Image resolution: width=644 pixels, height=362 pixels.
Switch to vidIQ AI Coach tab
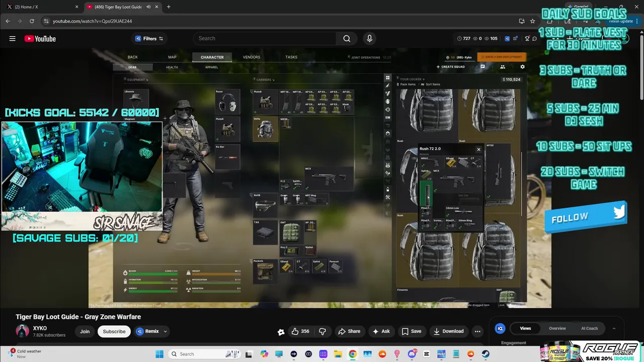coord(590,328)
